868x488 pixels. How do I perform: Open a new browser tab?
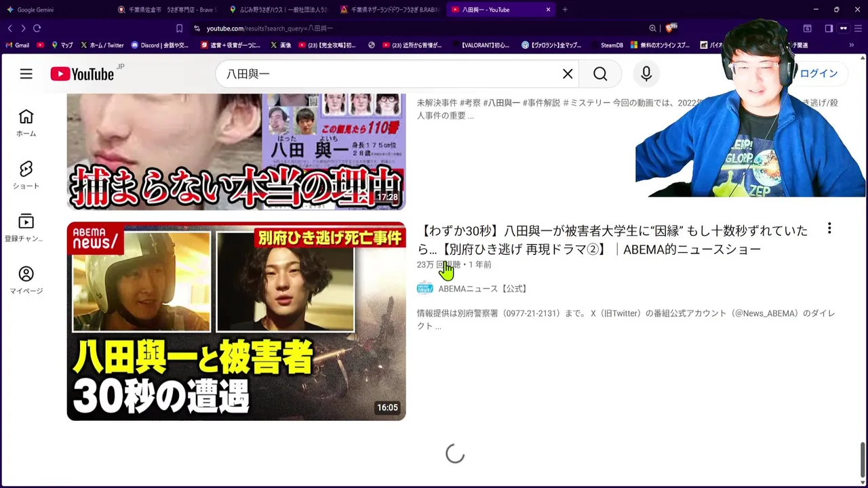(x=565, y=9)
